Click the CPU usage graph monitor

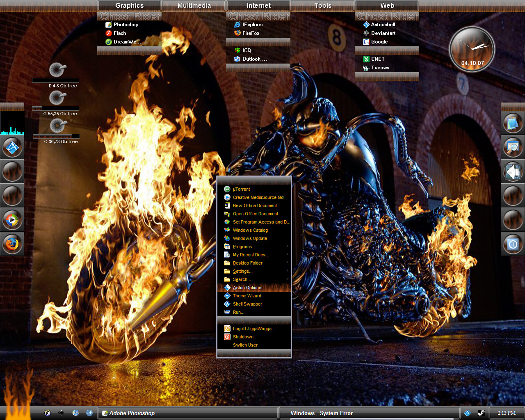(12, 123)
